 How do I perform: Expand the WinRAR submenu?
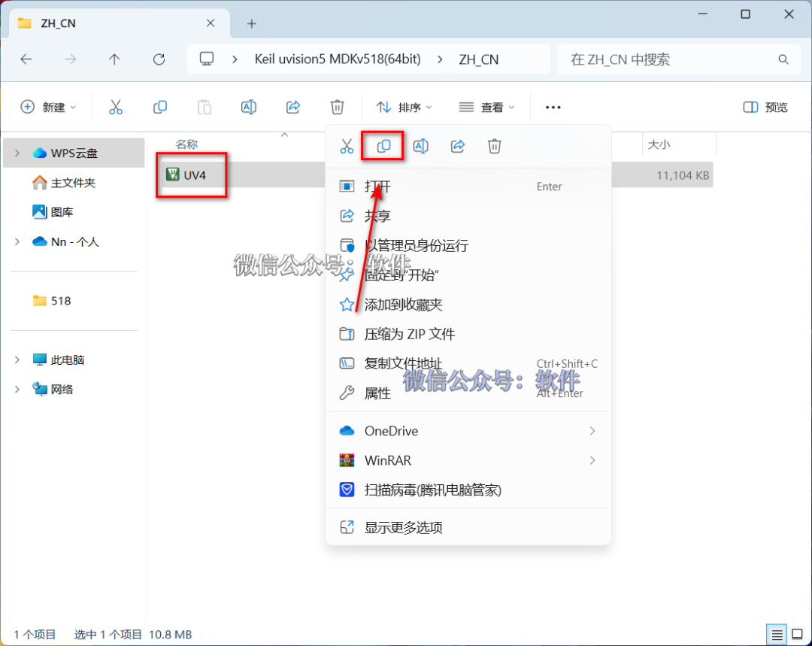click(x=592, y=460)
